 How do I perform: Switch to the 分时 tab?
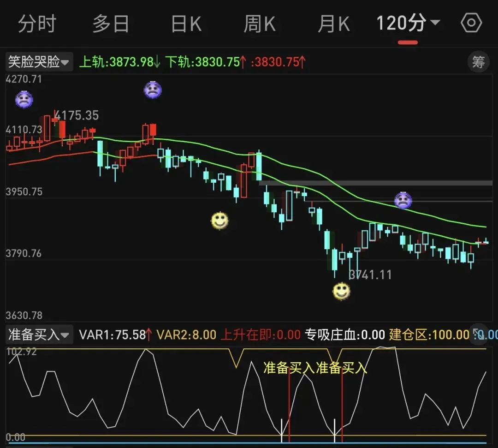point(37,24)
